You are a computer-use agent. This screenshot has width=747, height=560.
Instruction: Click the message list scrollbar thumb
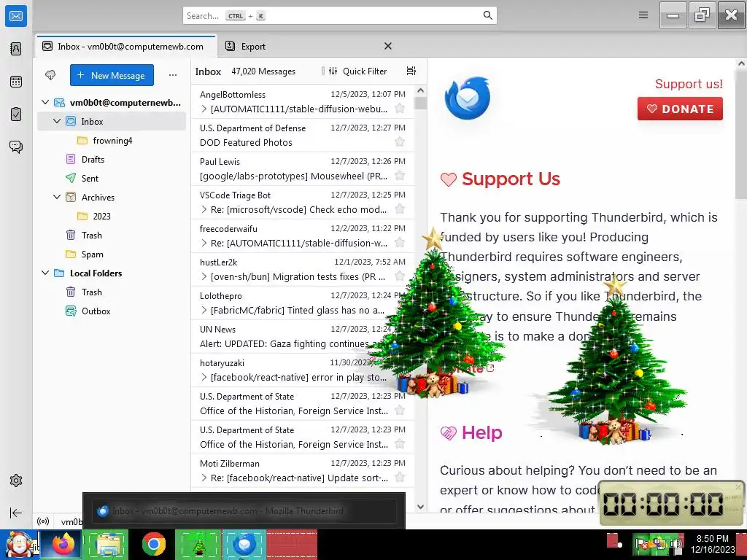tap(420, 103)
